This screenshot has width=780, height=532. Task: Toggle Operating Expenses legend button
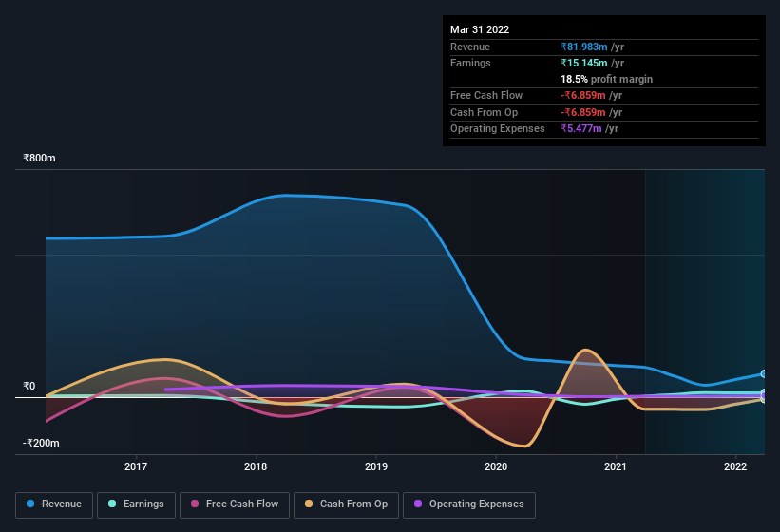(x=469, y=504)
